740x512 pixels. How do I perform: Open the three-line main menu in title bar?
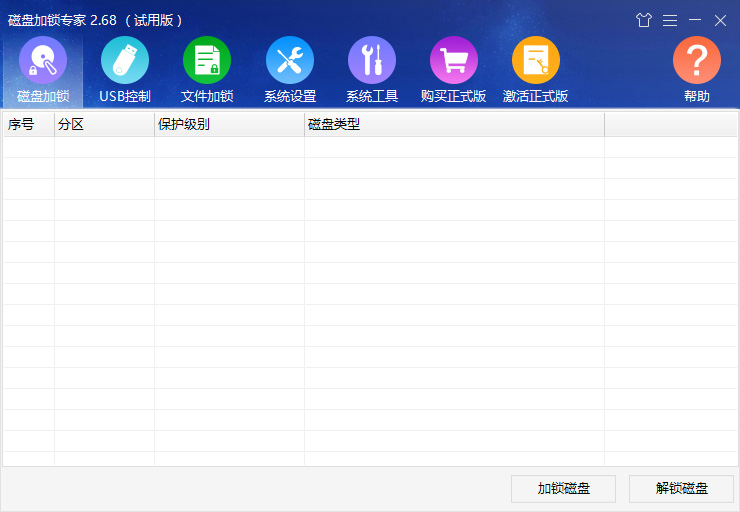pyautogui.click(x=670, y=20)
